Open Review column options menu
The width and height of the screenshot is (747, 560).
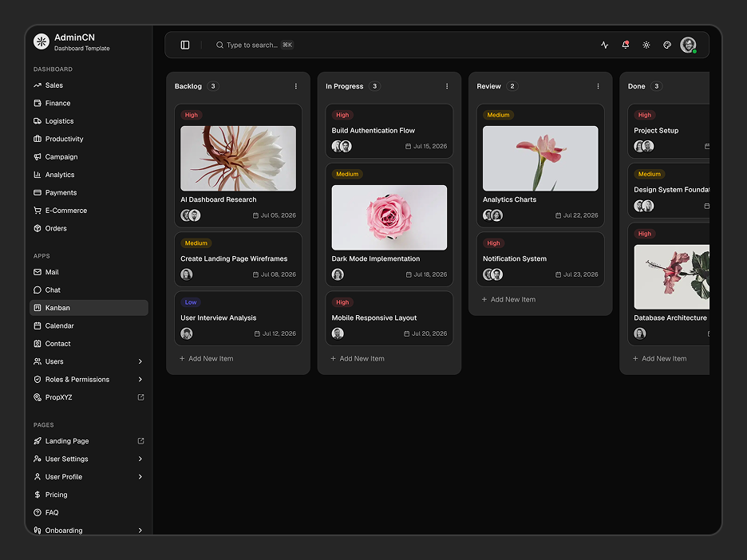coord(598,86)
